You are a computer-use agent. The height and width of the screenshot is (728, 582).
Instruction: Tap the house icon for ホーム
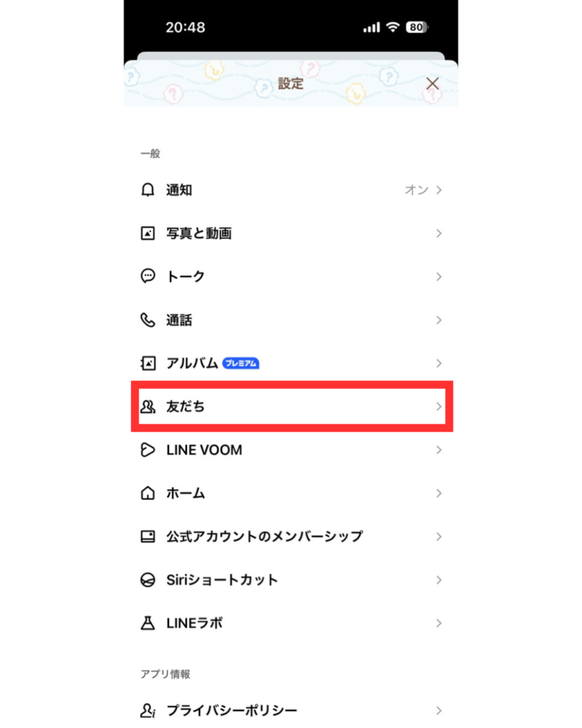tap(148, 493)
